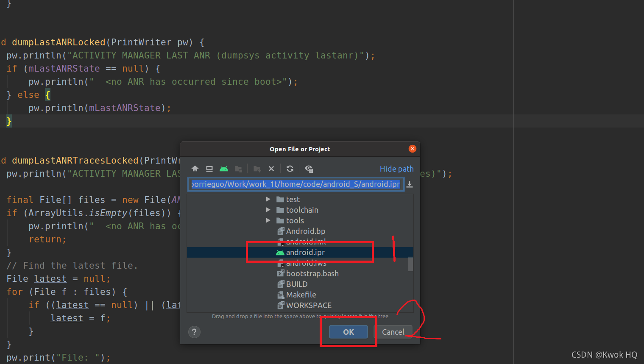Select the bootstrap.bash file
Image resolution: width=644 pixels, height=364 pixels.
pyautogui.click(x=312, y=273)
